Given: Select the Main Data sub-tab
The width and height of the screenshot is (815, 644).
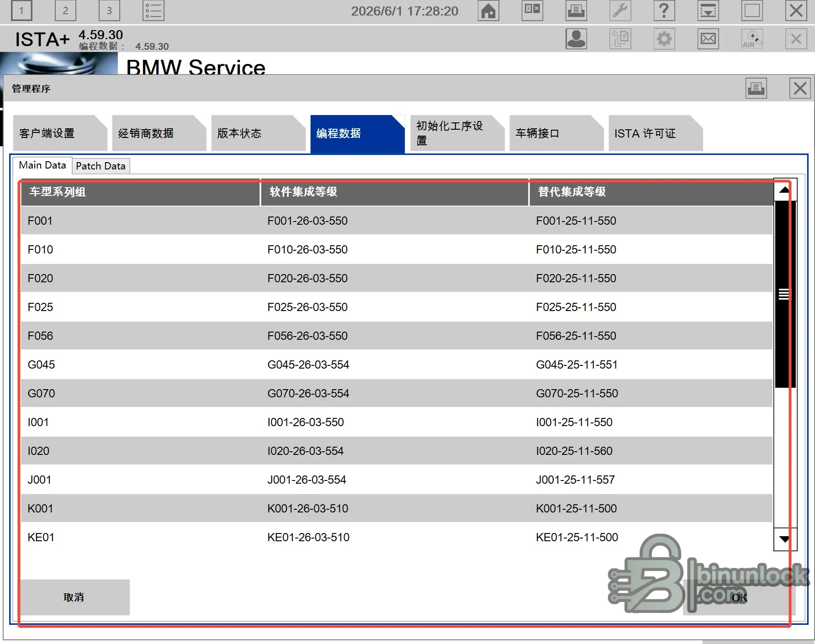Looking at the screenshot, I should pyautogui.click(x=42, y=165).
